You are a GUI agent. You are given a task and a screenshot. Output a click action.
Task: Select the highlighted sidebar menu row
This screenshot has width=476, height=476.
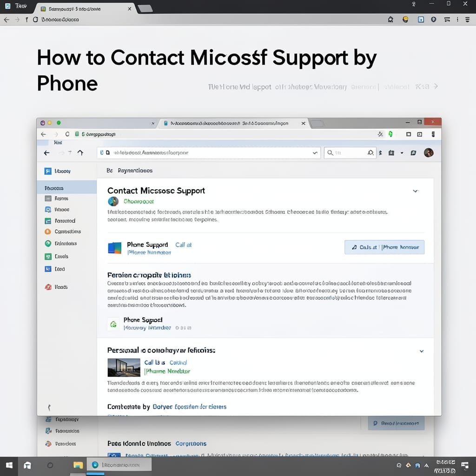67,188
